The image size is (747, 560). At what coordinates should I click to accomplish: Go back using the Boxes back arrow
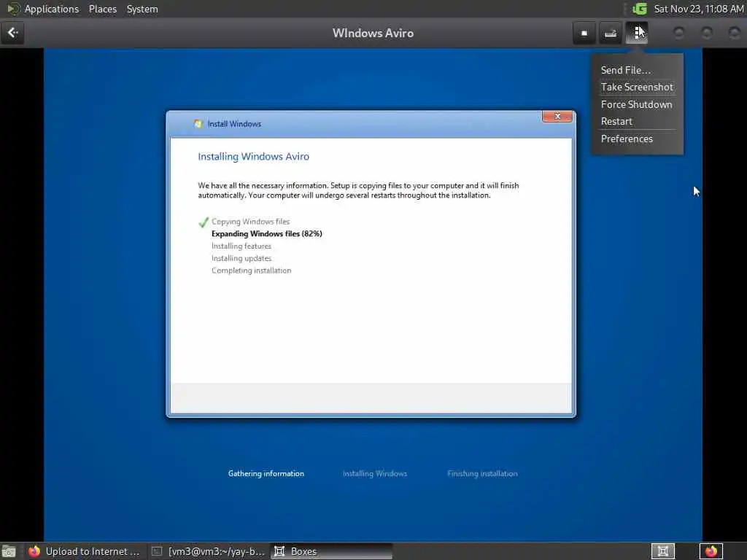(12, 33)
